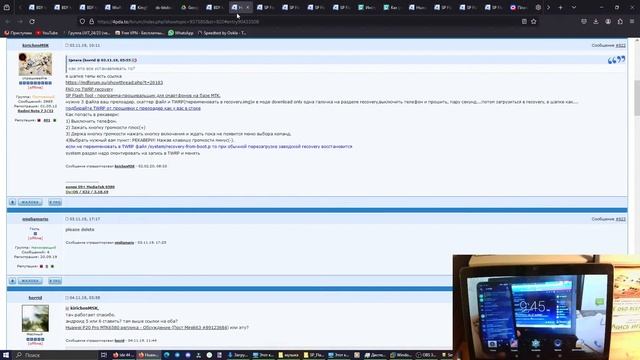Open Firefox View icon at tab strip start

(x=7, y=7)
